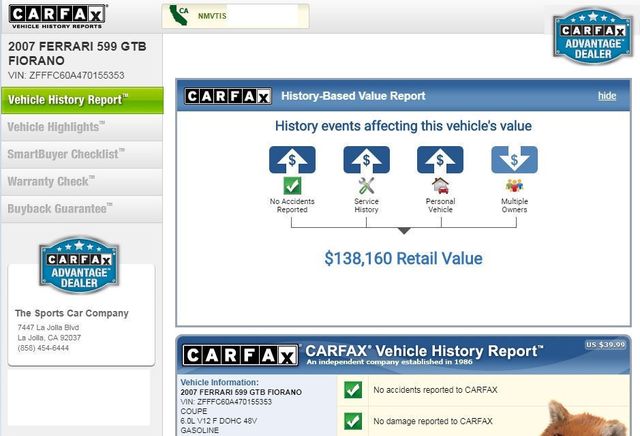Open the Warranty Check tab
The width and height of the screenshot is (640, 436).
[51, 181]
